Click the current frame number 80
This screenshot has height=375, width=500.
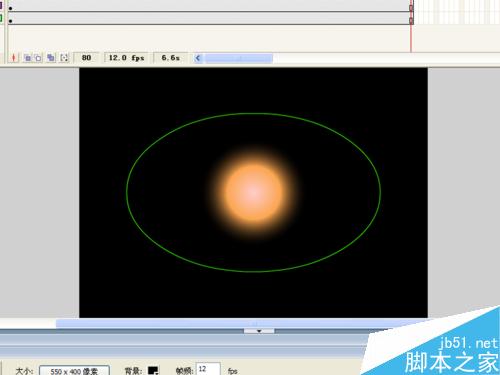86,58
